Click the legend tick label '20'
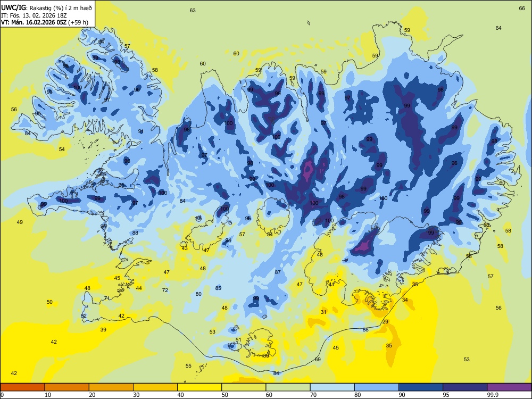The image size is (532, 399). point(92,395)
